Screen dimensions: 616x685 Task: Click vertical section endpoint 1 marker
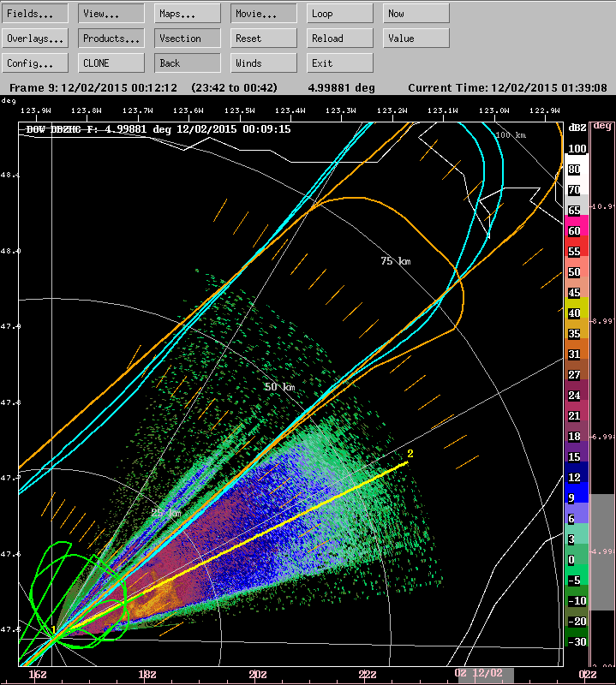point(54,630)
